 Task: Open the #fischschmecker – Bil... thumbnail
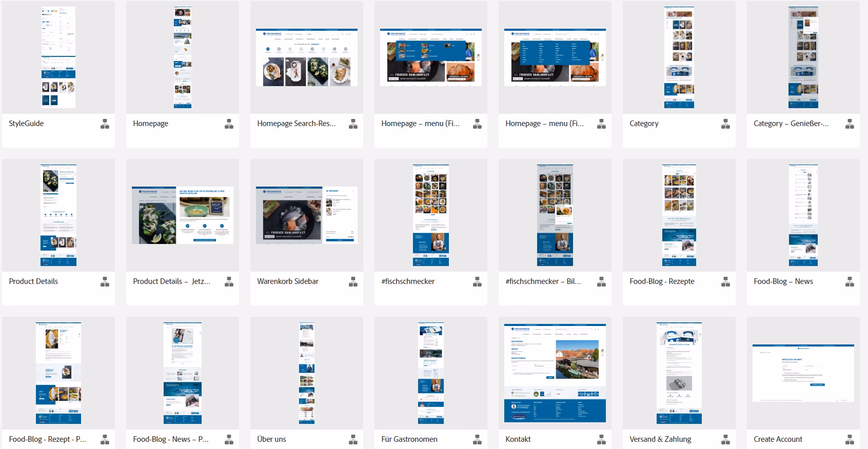click(x=555, y=215)
